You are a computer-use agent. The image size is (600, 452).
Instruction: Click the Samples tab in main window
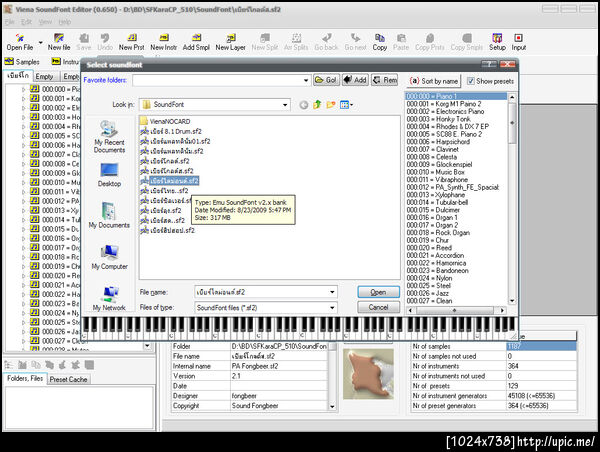point(22,62)
